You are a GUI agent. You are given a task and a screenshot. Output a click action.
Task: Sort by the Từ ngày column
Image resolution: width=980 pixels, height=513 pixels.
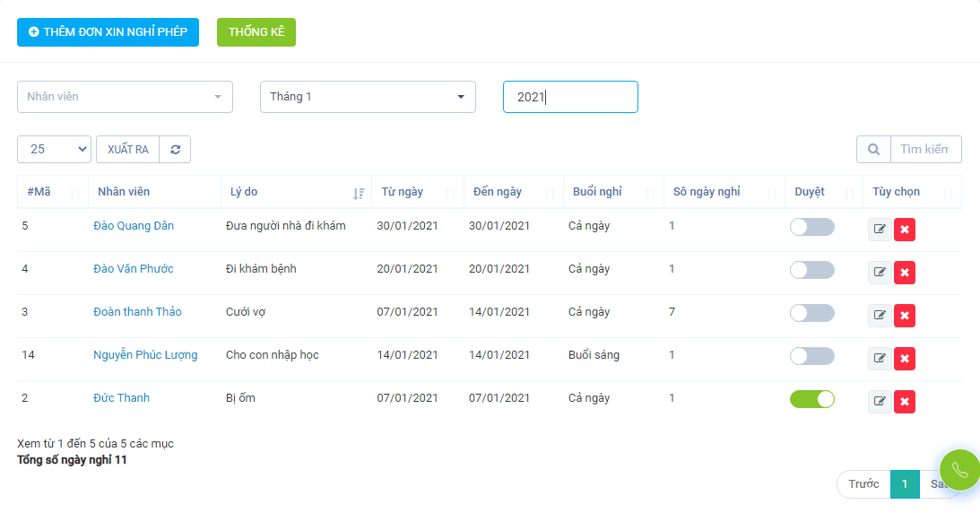tap(418, 192)
